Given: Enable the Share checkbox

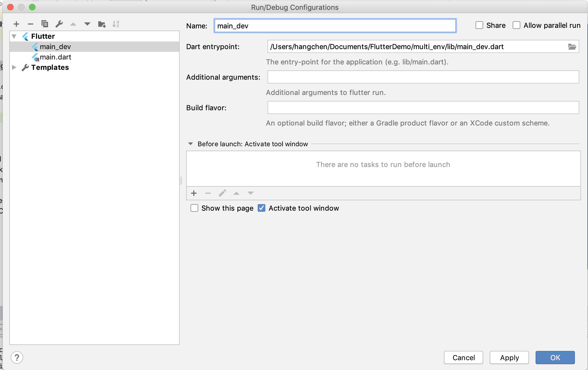Looking at the screenshot, I should pyautogui.click(x=479, y=25).
